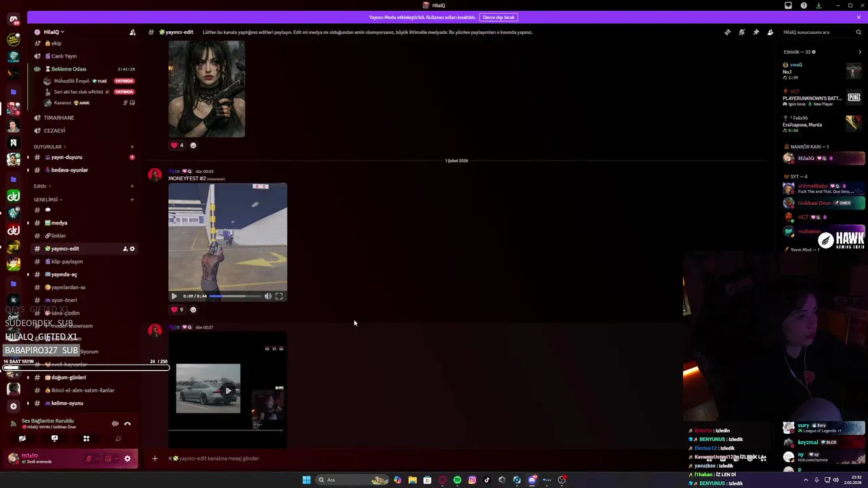Play the MONEYFEST #2 video

[174, 296]
